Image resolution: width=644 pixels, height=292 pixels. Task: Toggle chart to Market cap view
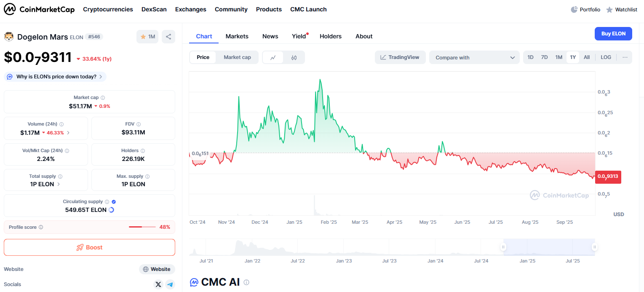tap(237, 57)
